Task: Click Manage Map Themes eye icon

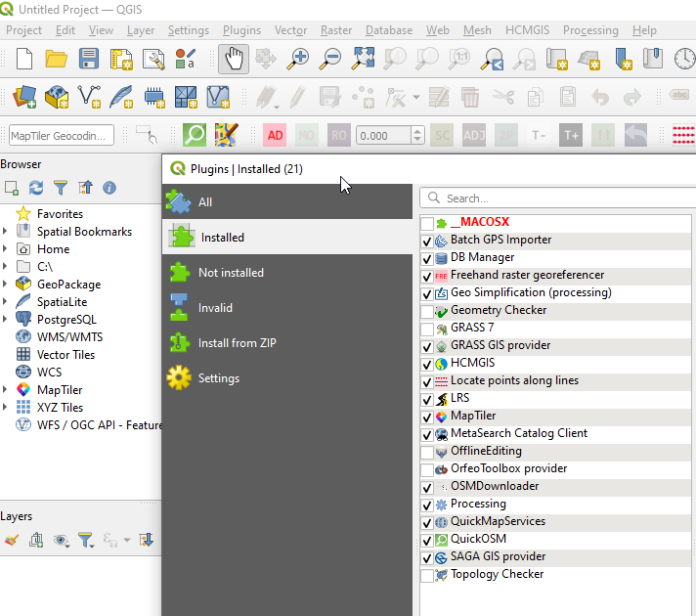Action: point(61,540)
